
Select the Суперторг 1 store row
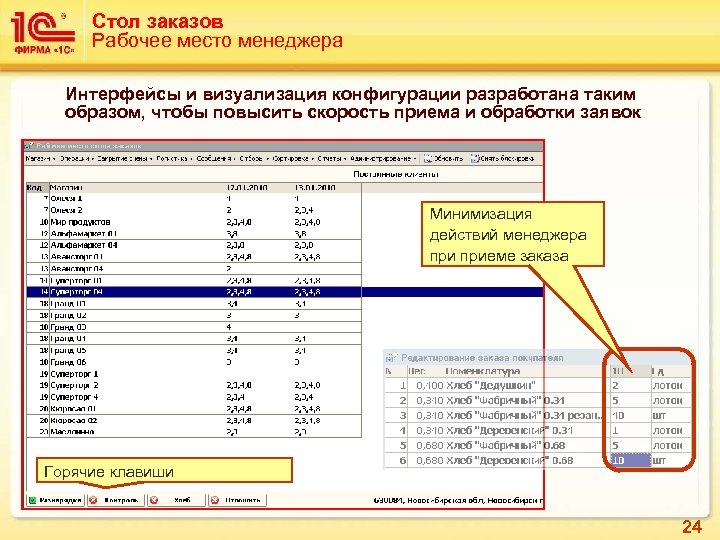pyautogui.click(x=194, y=374)
